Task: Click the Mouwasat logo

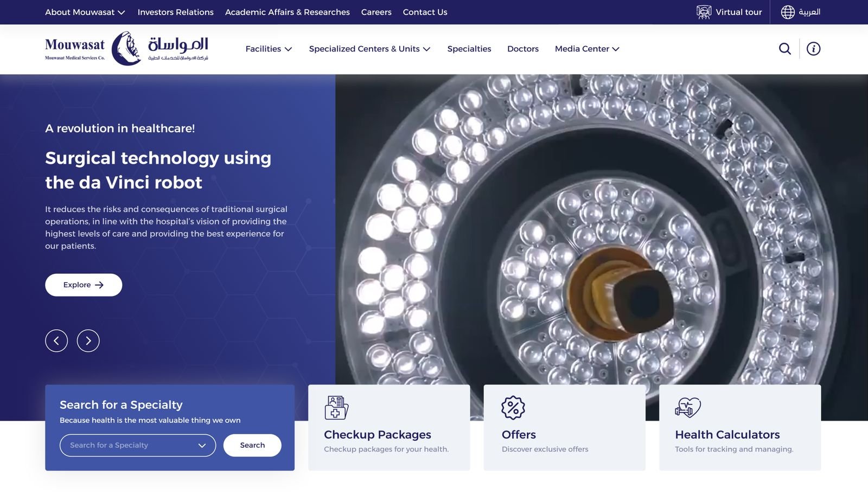Action: click(126, 49)
